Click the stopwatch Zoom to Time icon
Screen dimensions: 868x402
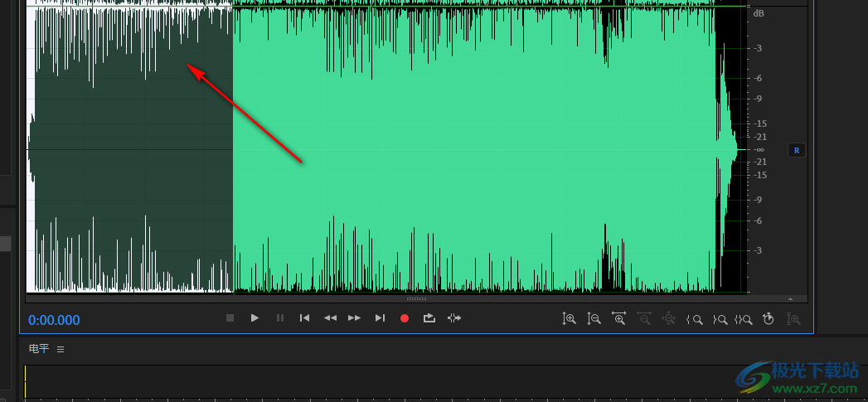[x=769, y=318]
